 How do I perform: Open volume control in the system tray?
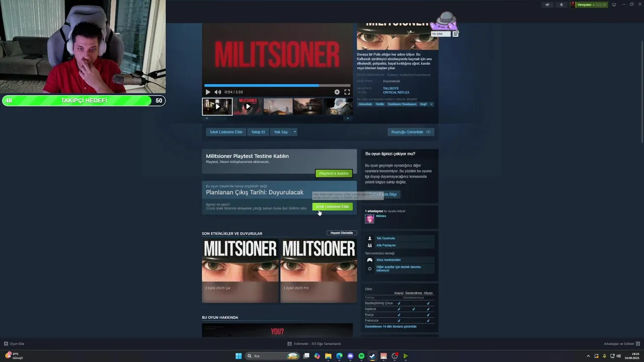(x=619, y=356)
